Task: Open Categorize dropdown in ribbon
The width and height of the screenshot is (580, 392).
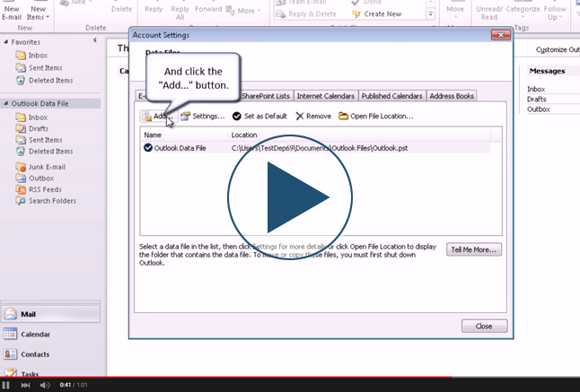Action: pos(523,11)
